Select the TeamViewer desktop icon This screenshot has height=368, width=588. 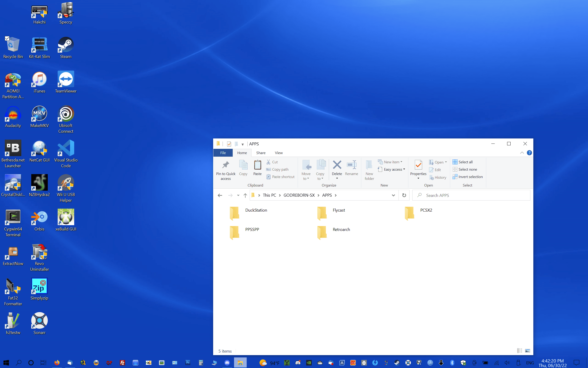(66, 82)
